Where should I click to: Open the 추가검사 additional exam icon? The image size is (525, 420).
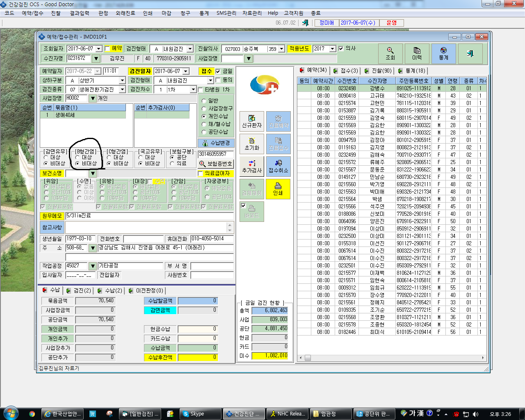pos(252,167)
